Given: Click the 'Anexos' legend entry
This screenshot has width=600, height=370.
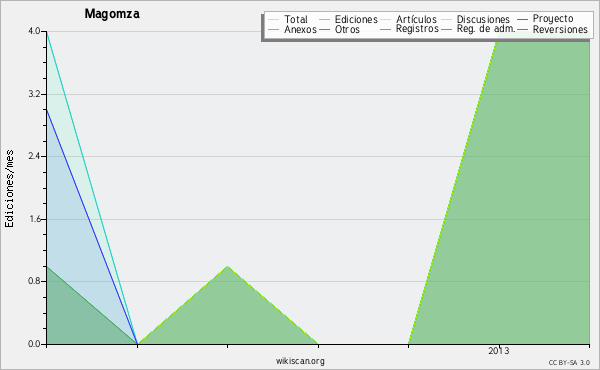Looking at the screenshot, I should 300,29.
